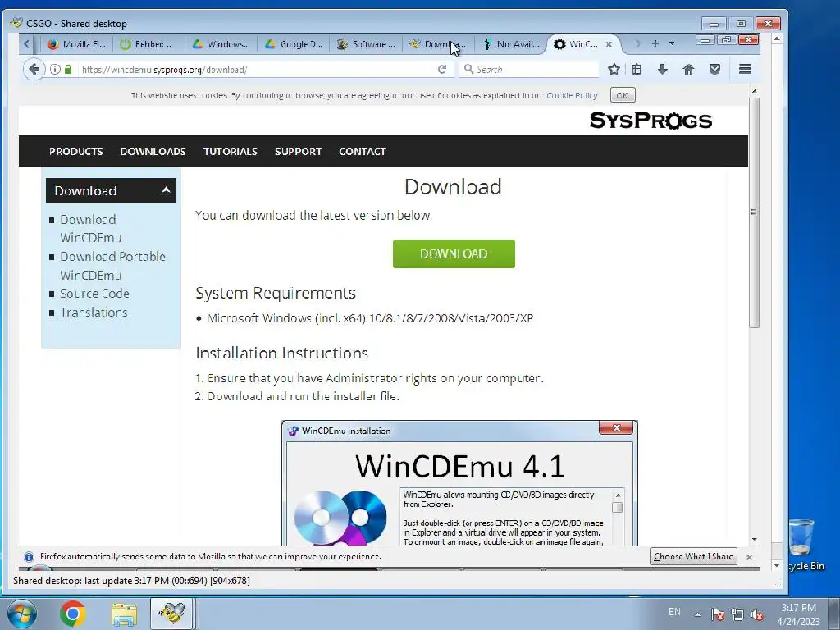Collapse the Download sidebar section

pyautogui.click(x=111, y=190)
